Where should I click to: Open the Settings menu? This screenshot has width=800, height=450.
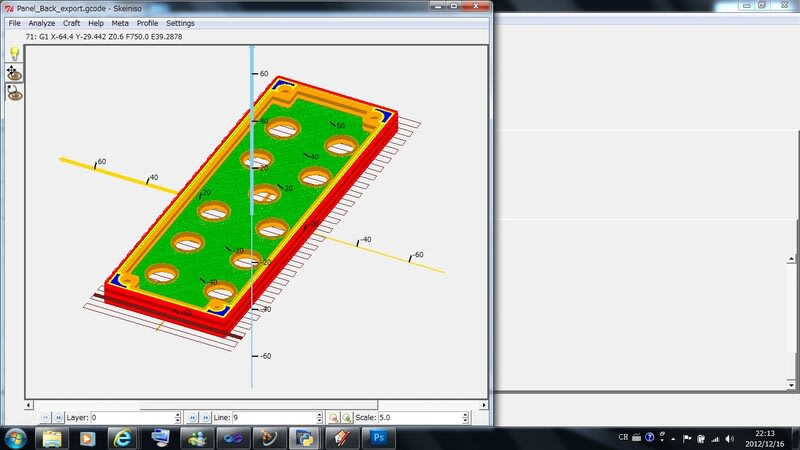tap(180, 23)
